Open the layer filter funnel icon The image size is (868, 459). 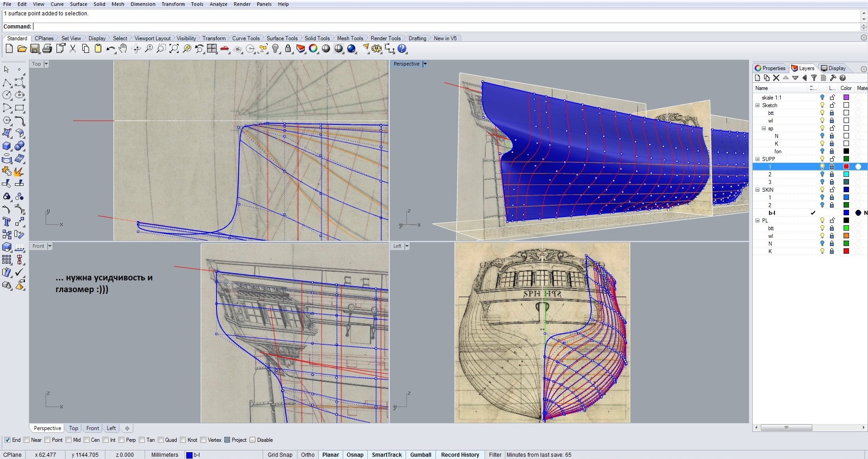[x=814, y=78]
